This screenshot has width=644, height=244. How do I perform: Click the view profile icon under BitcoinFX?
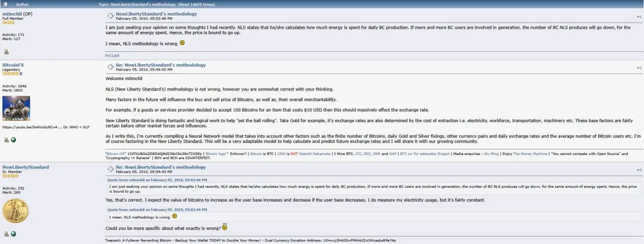pos(6,140)
